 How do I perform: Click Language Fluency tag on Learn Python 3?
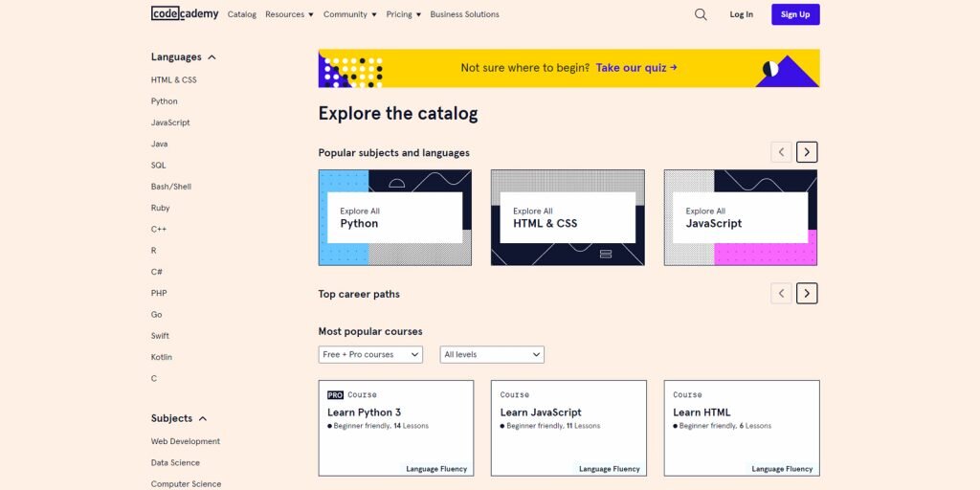pos(436,469)
